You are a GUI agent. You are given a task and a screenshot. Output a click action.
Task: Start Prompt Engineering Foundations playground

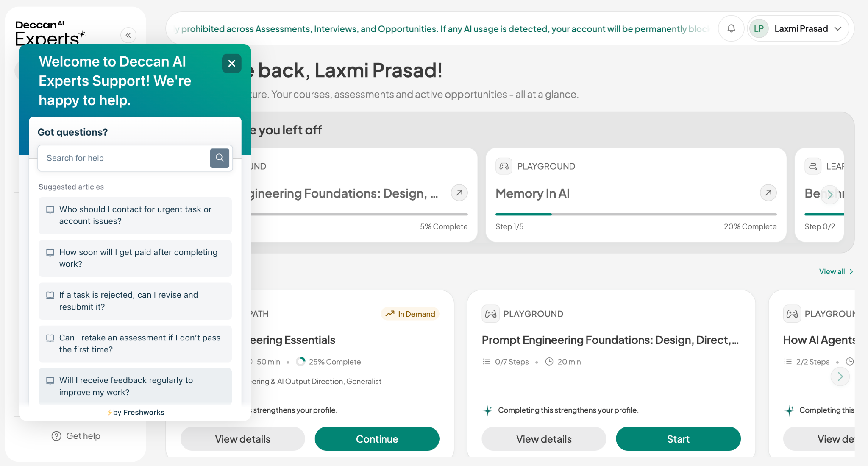click(678, 439)
